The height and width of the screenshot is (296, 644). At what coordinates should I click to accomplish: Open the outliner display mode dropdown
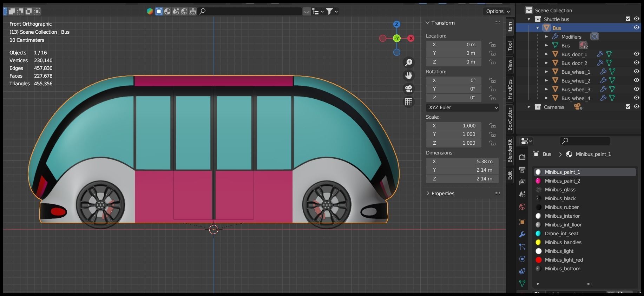click(x=318, y=12)
